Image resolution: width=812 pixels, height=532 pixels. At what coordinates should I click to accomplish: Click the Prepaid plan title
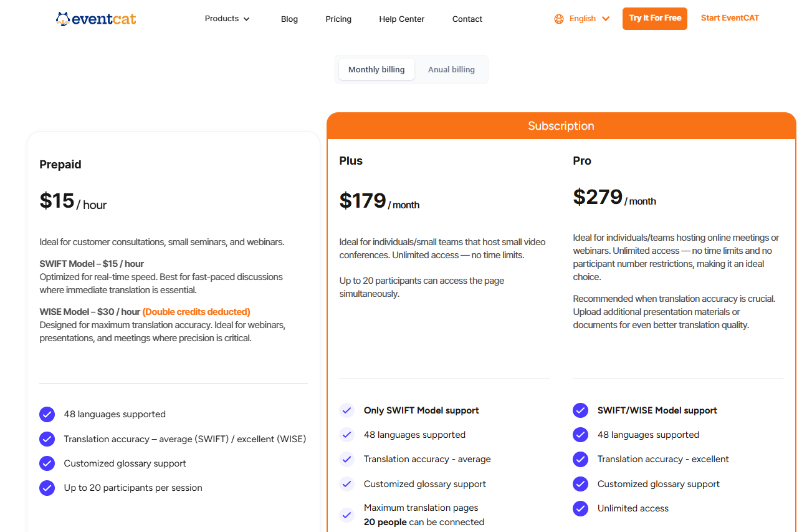pyautogui.click(x=60, y=165)
